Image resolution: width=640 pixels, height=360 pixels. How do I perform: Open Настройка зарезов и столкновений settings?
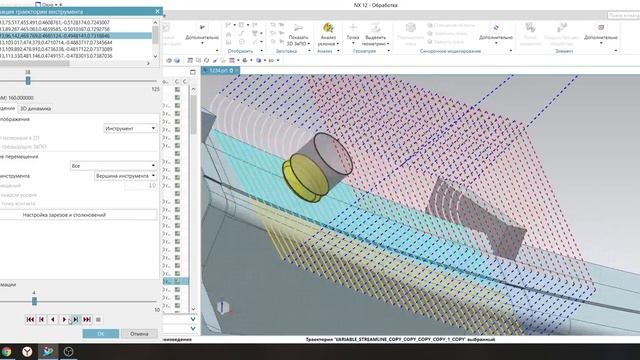(78, 215)
